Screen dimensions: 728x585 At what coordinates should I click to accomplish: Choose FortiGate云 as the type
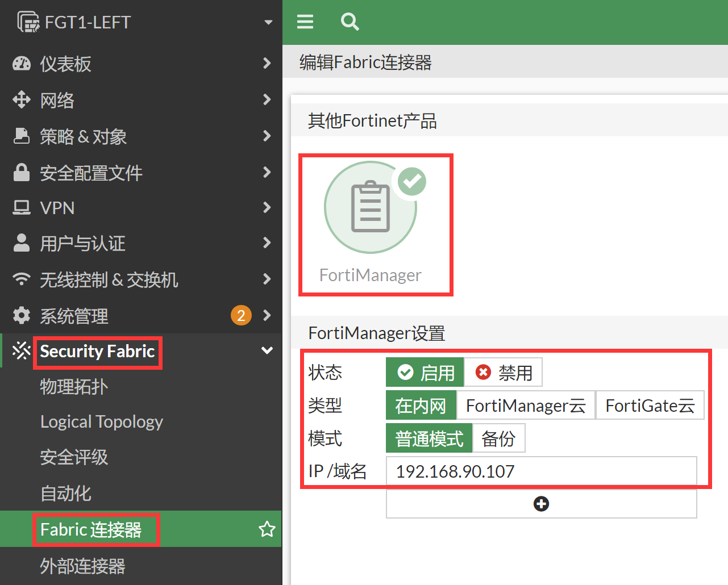coord(650,406)
